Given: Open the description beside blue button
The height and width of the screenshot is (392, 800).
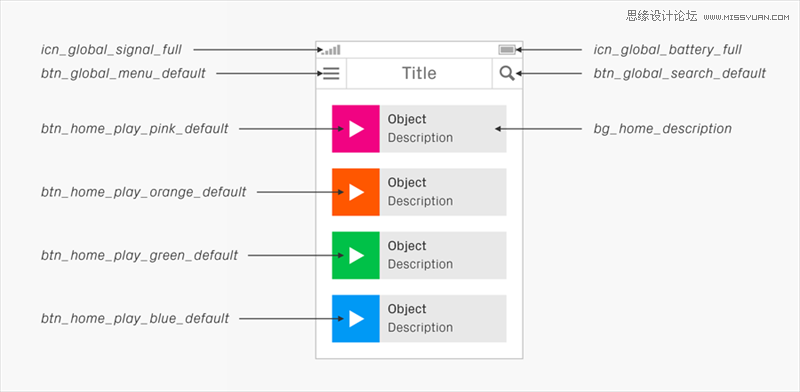Looking at the screenshot, I should [443, 319].
